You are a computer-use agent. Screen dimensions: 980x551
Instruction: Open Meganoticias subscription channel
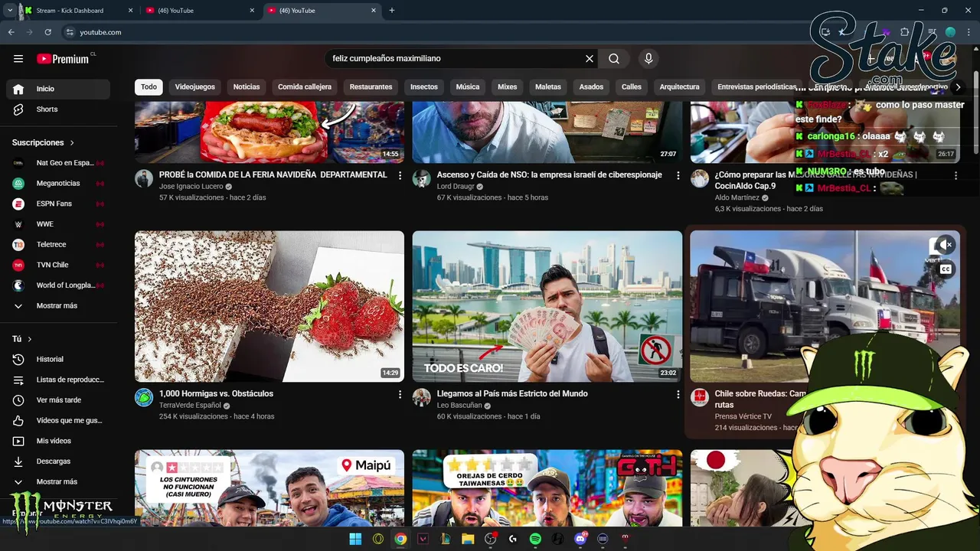coord(58,184)
